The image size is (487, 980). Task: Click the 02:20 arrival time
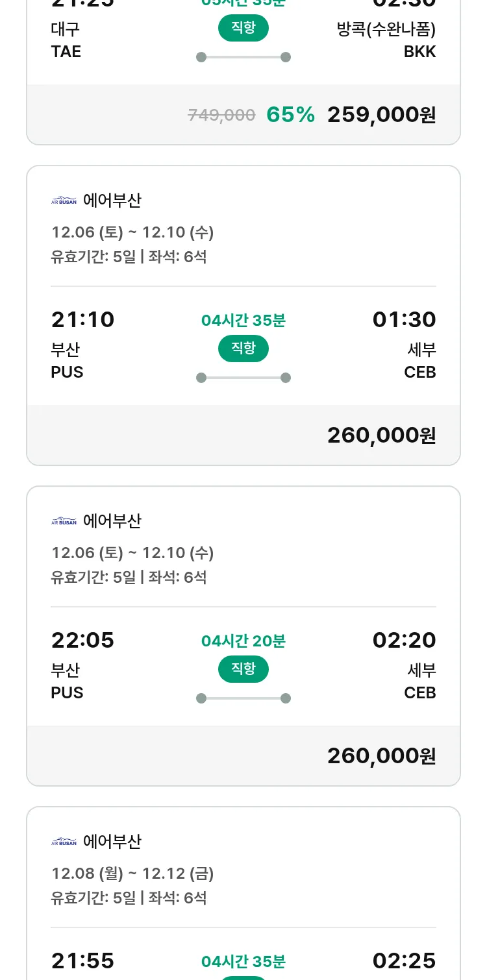coord(404,641)
